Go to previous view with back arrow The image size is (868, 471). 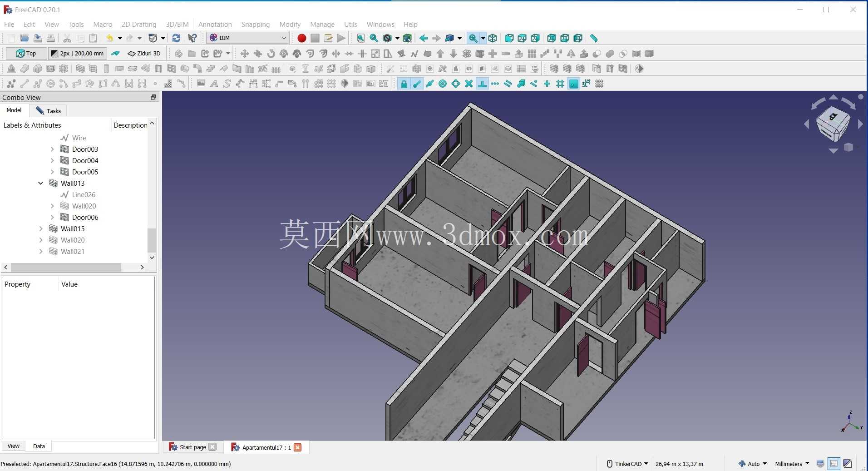[423, 38]
